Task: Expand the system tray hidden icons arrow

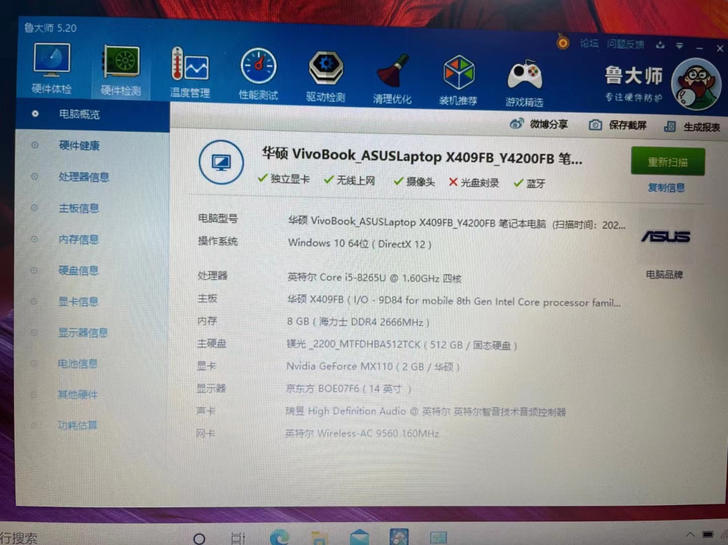Action: pos(690,535)
